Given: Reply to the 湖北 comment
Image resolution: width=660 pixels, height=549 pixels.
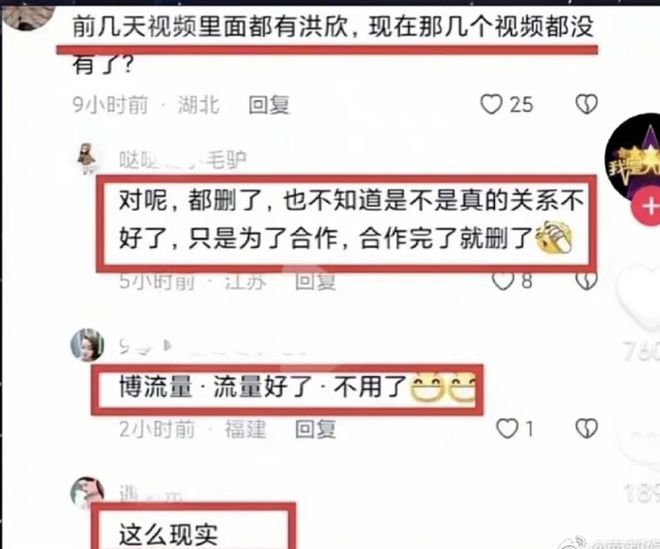Looking at the screenshot, I should [x=269, y=104].
